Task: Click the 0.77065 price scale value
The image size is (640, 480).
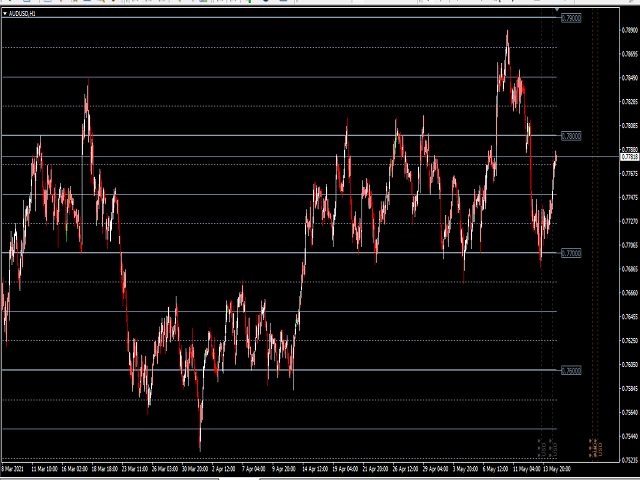Action: (x=629, y=245)
